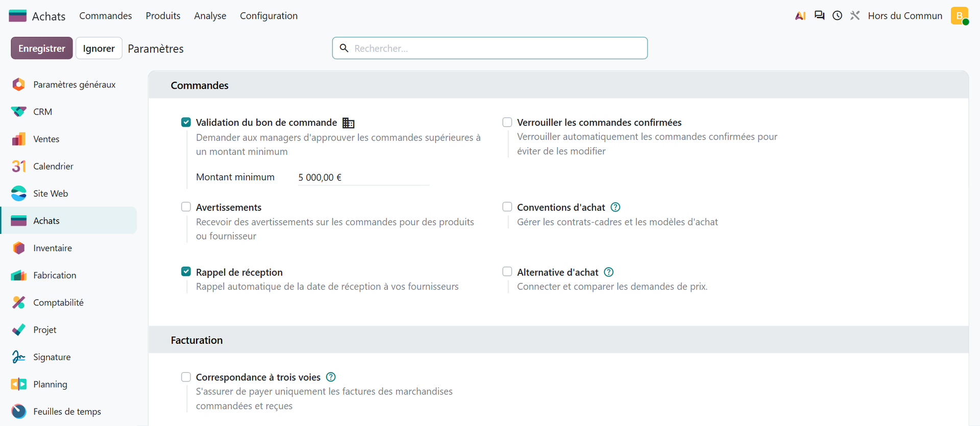Open the Commandes menu
Screen dimensions: 980x426
tap(106, 16)
